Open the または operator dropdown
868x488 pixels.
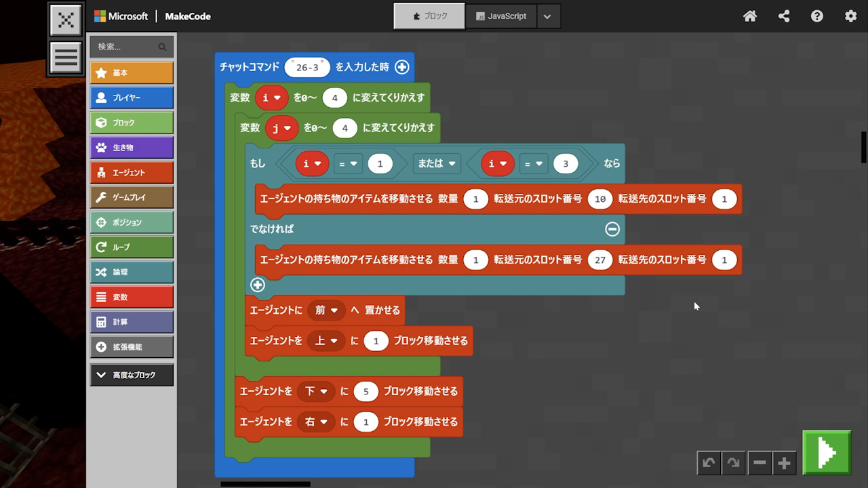(437, 163)
